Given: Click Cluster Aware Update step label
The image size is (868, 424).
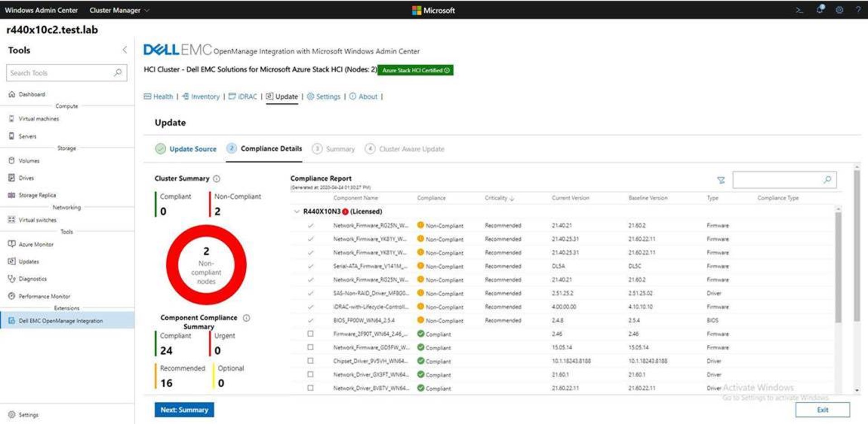Looking at the screenshot, I should tap(412, 149).
